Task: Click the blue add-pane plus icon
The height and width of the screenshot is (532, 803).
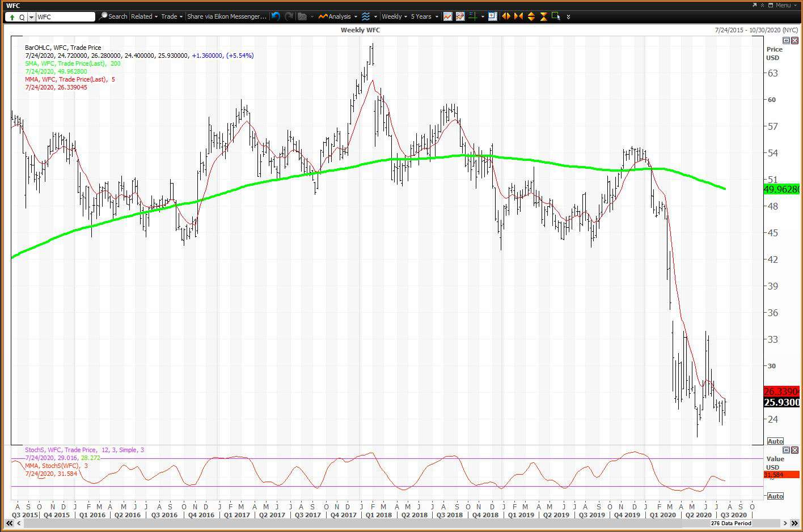Action: pos(492,16)
